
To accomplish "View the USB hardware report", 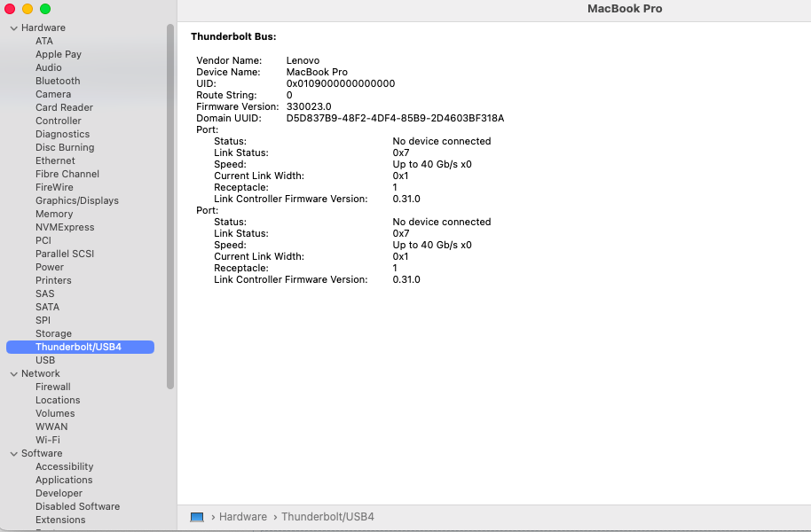I will click(45, 360).
